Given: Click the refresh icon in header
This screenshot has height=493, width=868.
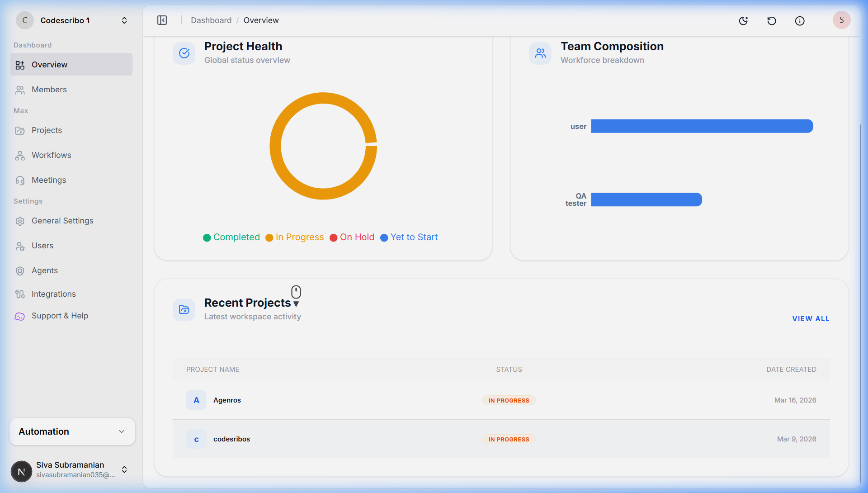Looking at the screenshot, I should point(772,21).
